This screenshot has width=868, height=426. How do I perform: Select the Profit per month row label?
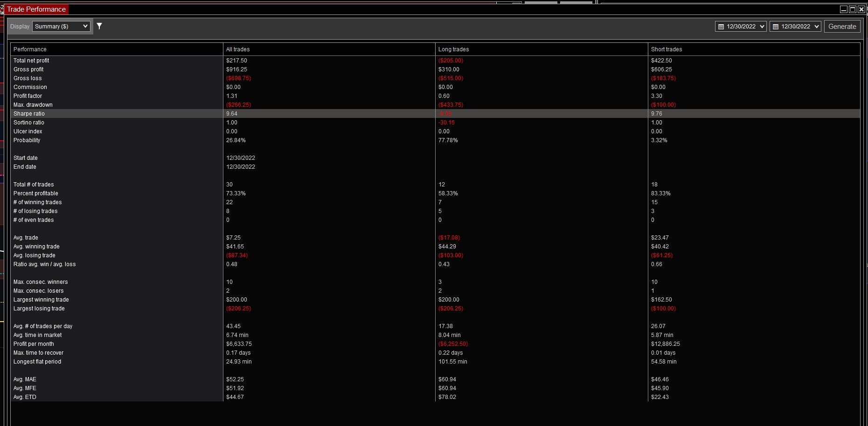click(34, 344)
